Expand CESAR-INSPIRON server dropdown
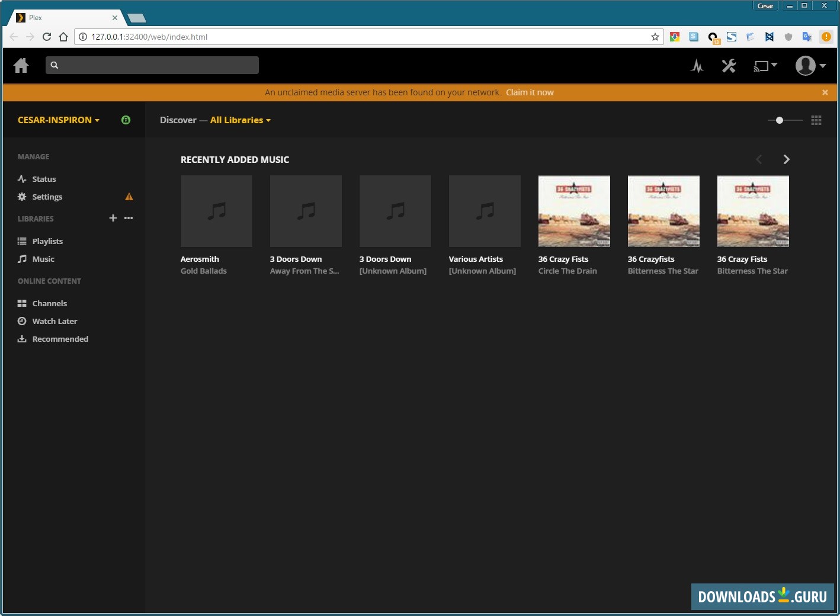Image resolution: width=840 pixels, height=616 pixels. click(x=59, y=120)
